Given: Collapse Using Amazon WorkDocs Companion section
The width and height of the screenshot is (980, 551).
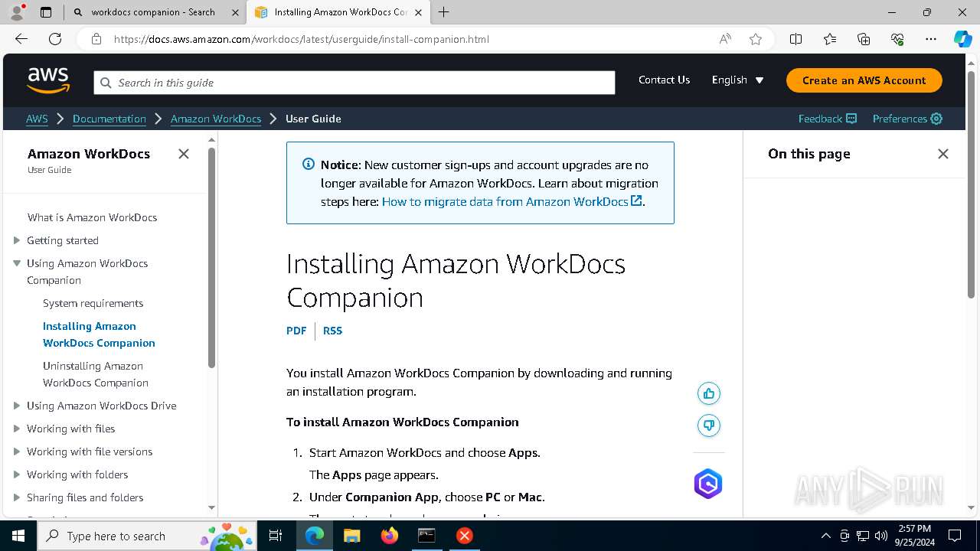Looking at the screenshot, I should tap(17, 263).
